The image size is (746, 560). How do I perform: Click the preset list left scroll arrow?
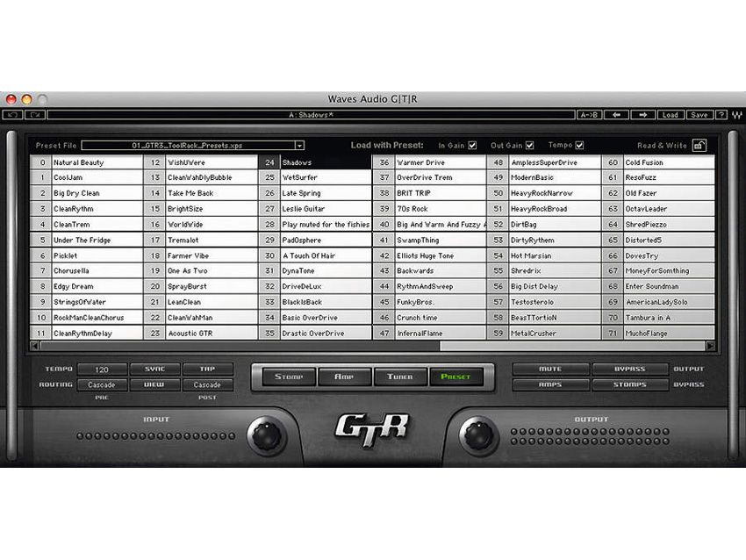(34, 346)
